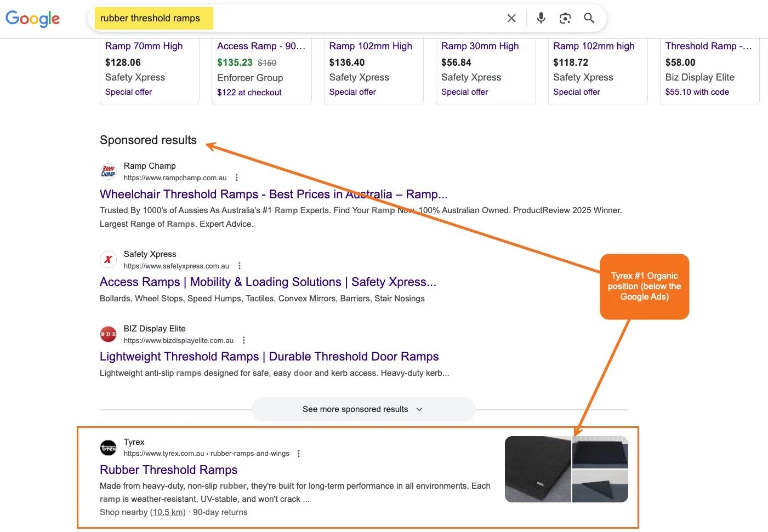Expand See more sponsored results
Screen dimensions: 768x532
coord(363,409)
